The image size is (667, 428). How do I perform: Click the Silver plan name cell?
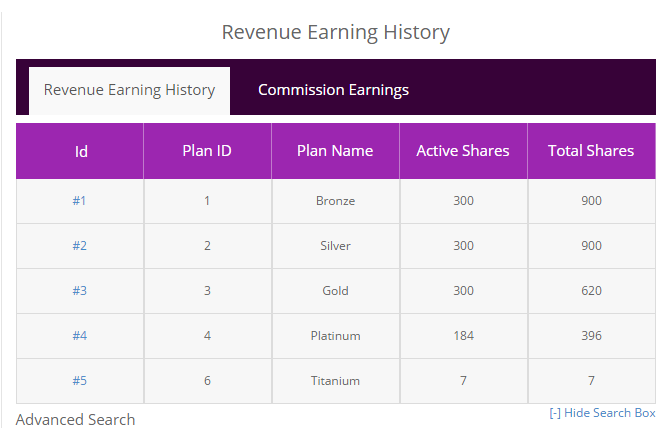click(335, 246)
